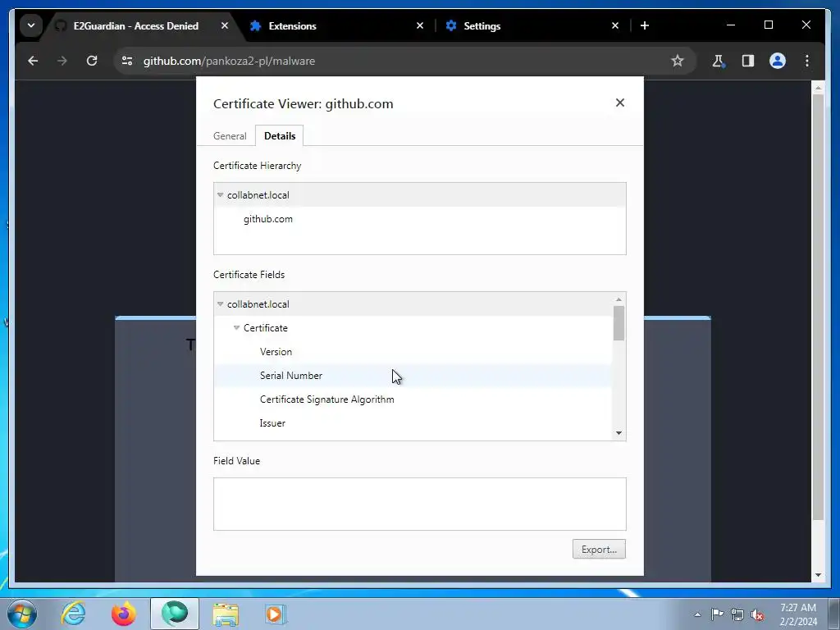Go back with the browser back arrow
The width and height of the screenshot is (840, 630).
(33, 61)
